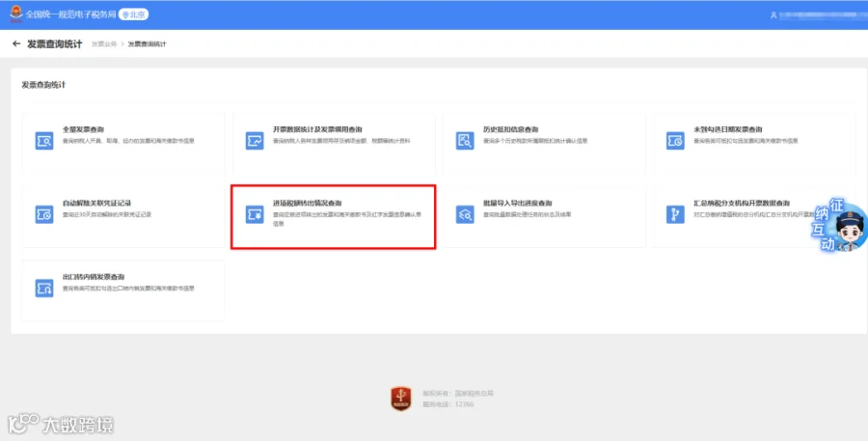Open 出口转内销发票查询 title
Viewport: 868px width, 441px height.
pos(94,277)
